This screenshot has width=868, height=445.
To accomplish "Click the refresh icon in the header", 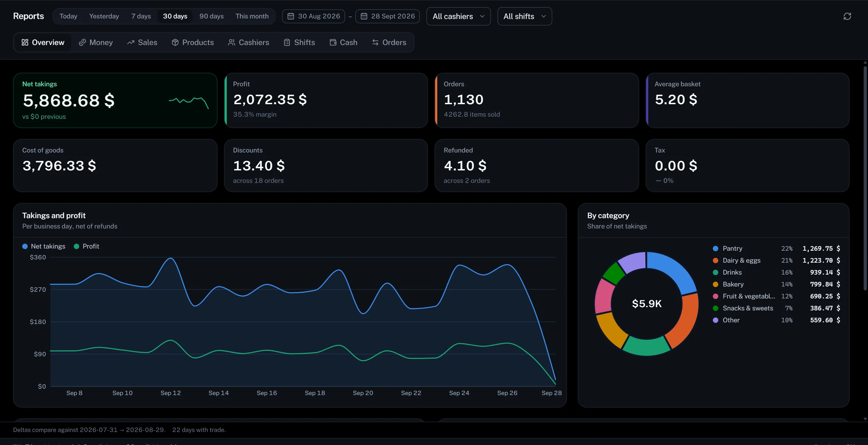I will point(847,16).
